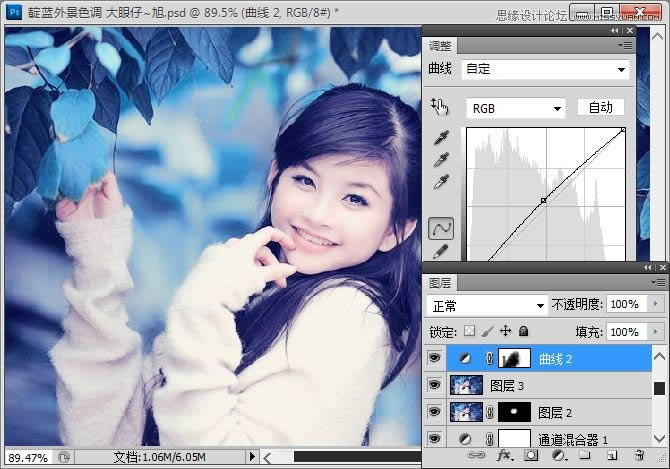Image resolution: width=670 pixels, height=469 pixels.
Task: Switch to the 调整 panel tab
Action: pos(440,45)
